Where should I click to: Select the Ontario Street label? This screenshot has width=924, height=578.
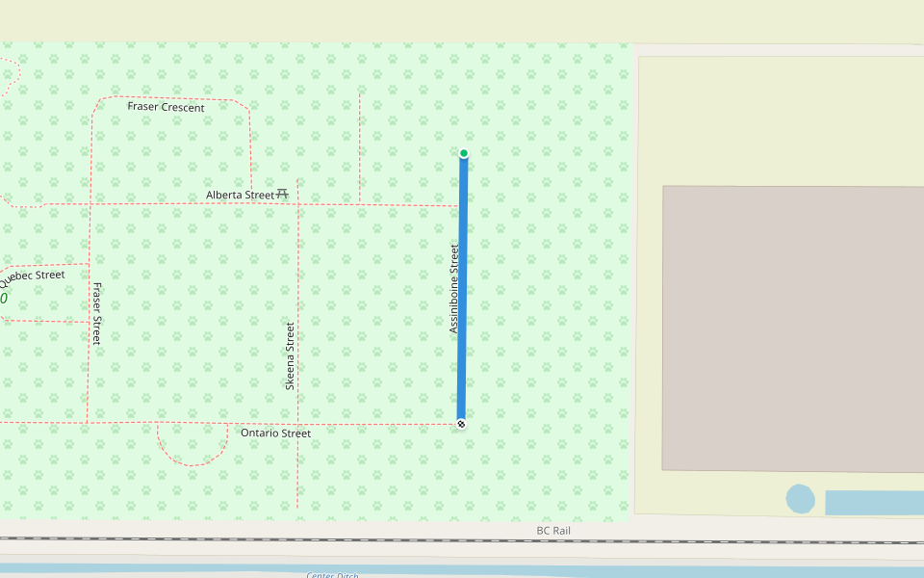click(x=275, y=433)
